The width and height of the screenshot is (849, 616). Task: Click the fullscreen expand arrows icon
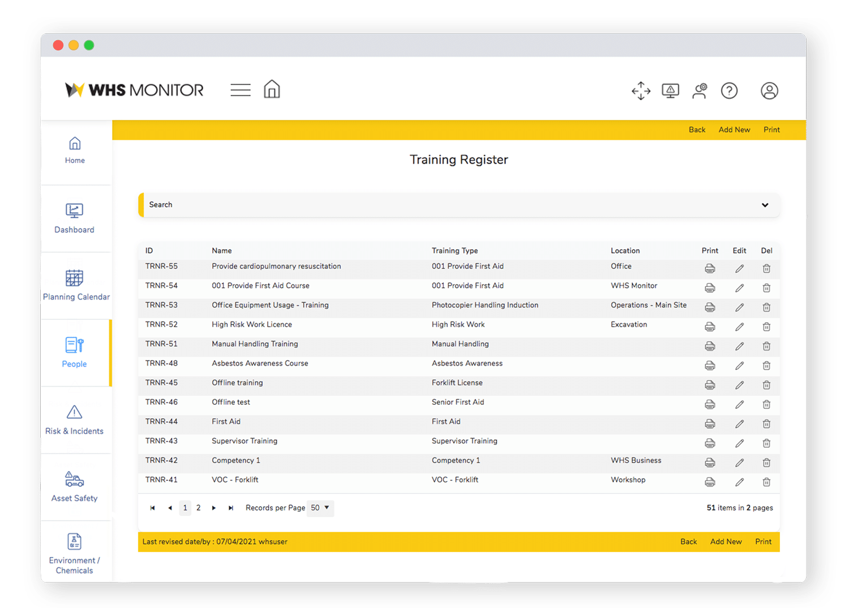point(640,91)
